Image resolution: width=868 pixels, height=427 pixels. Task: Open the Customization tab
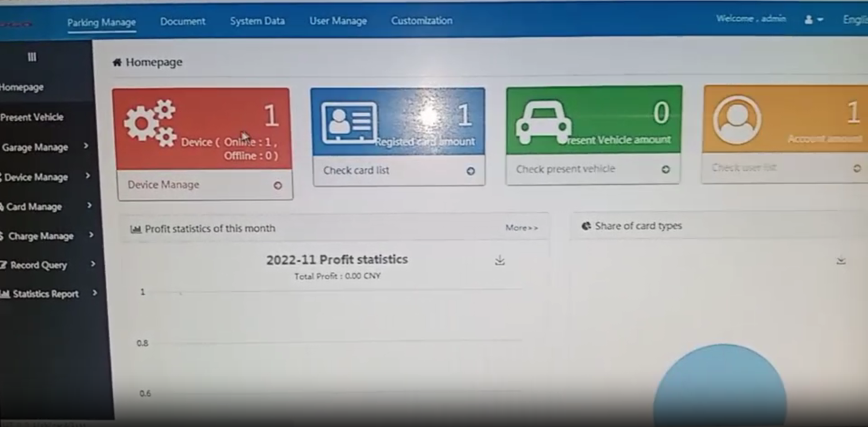coord(421,20)
